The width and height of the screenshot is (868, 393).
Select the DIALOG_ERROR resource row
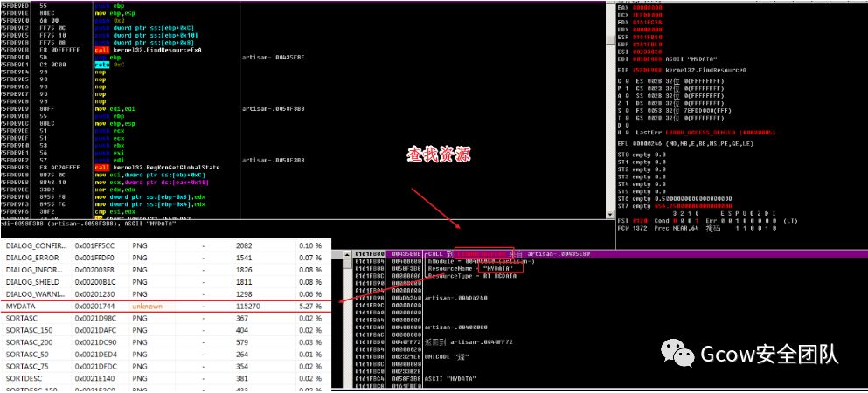tap(165, 258)
